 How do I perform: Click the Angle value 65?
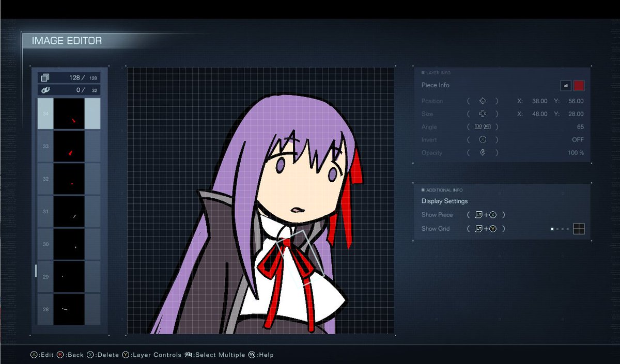click(x=580, y=127)
